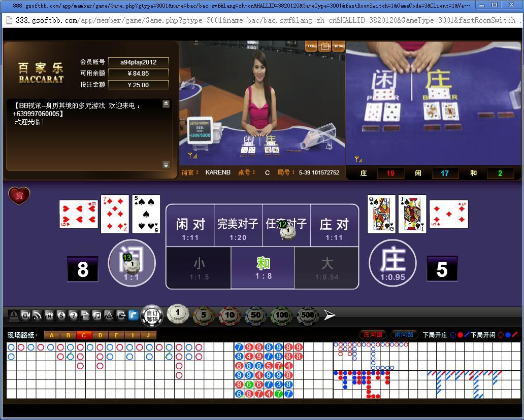Click the 闲问路 button
The image size is (524, 420).
pyautogui.click(x=404, y=335)
